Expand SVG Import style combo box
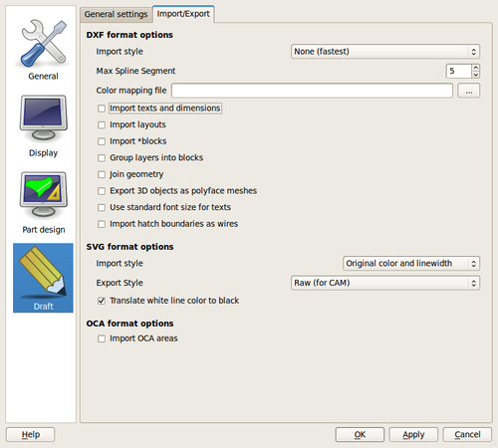 pyautogui.click(x=411, y=264)
